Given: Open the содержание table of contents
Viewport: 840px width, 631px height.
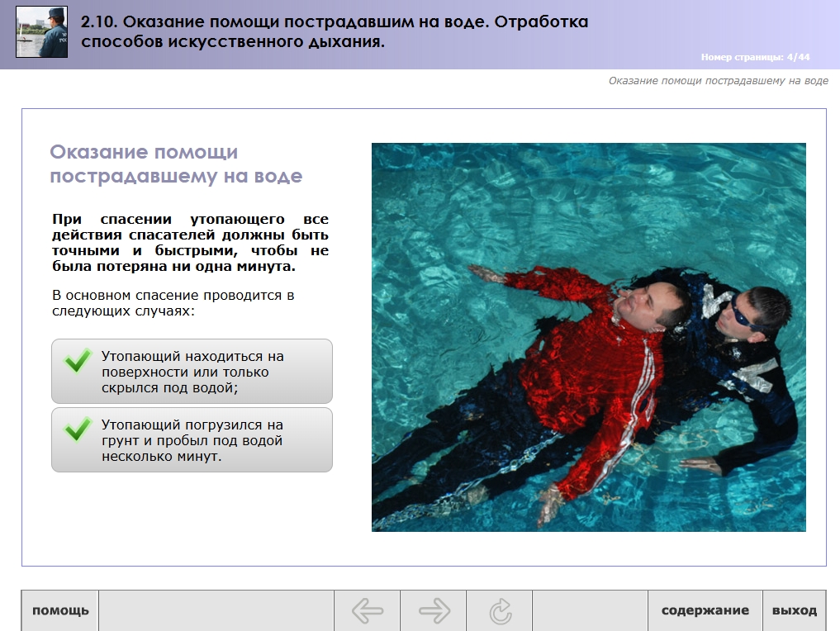Looking at the screenshot, I should pyautogui.click(x=705, y=610).
